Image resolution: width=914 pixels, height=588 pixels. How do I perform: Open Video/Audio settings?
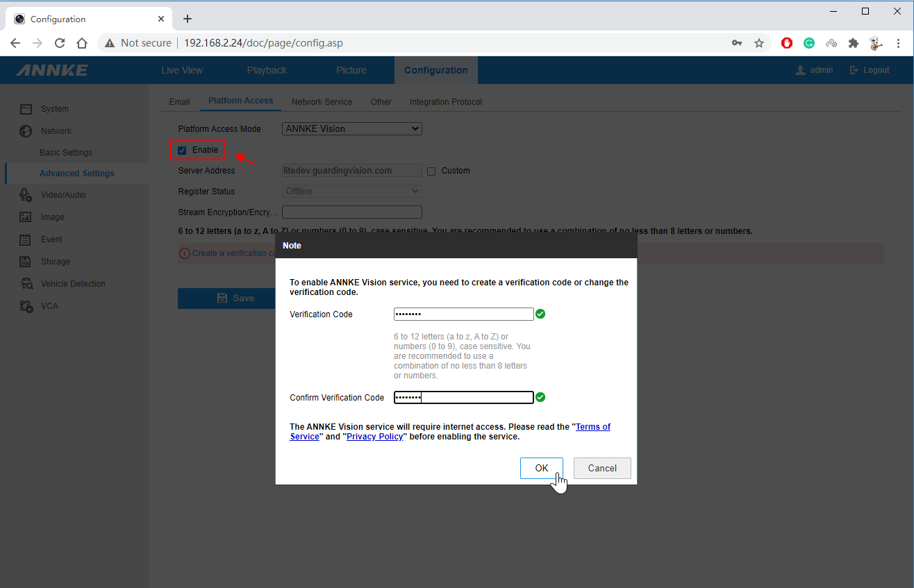[x=26, y=194]
